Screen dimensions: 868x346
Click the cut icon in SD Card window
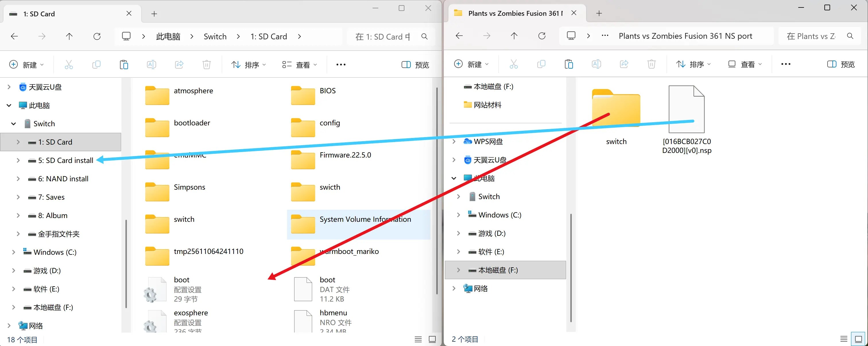[69, 65]
